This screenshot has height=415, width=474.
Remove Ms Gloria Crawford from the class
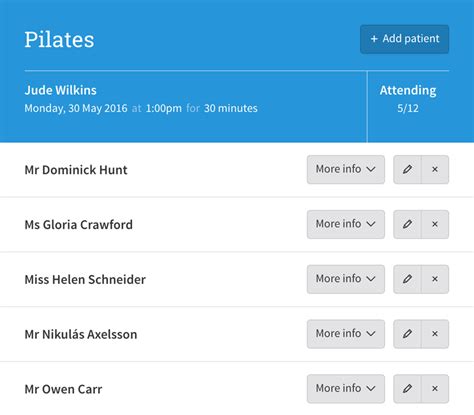(435, 224)
